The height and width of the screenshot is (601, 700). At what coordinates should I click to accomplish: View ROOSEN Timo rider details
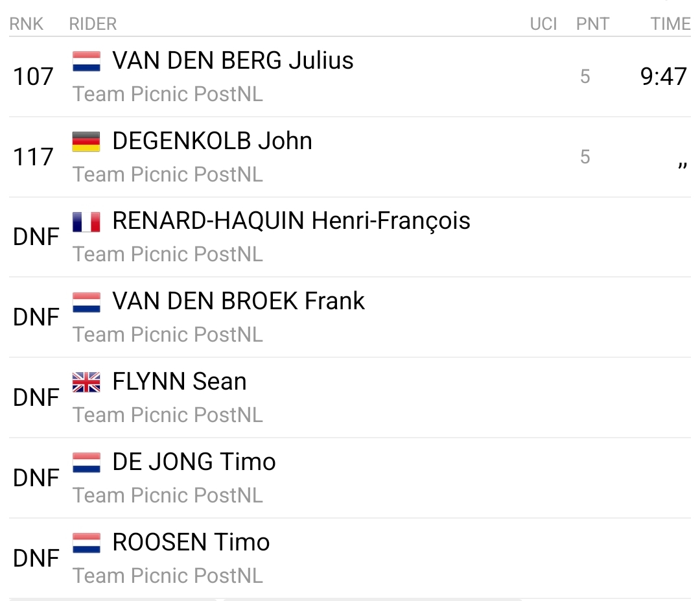191,543
